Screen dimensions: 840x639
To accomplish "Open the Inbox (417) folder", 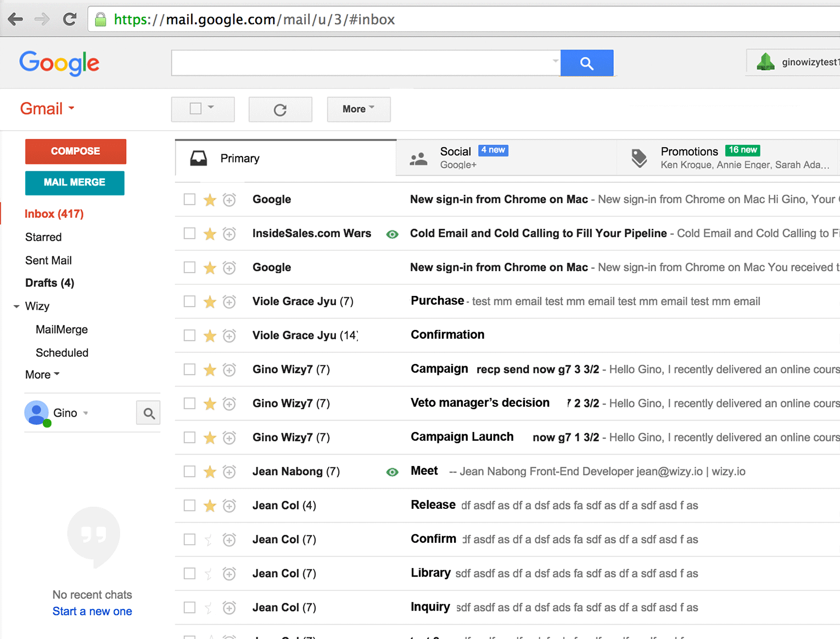I will 54,214.
